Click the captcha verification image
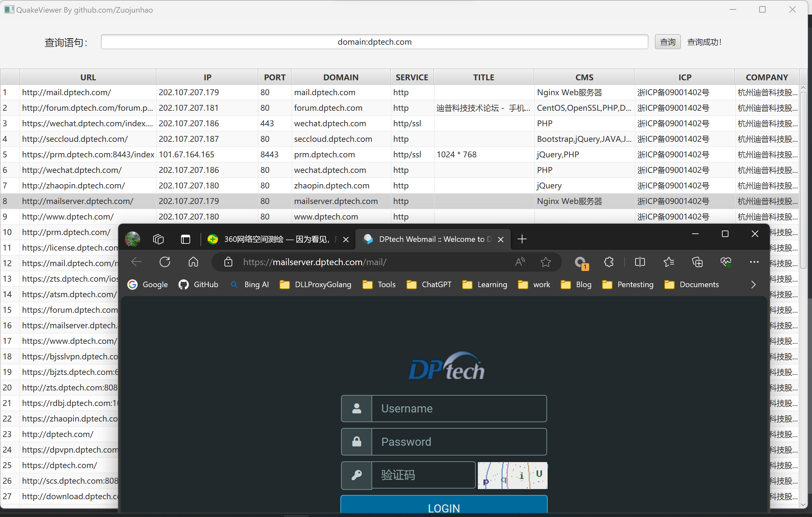 click(512, 475)
